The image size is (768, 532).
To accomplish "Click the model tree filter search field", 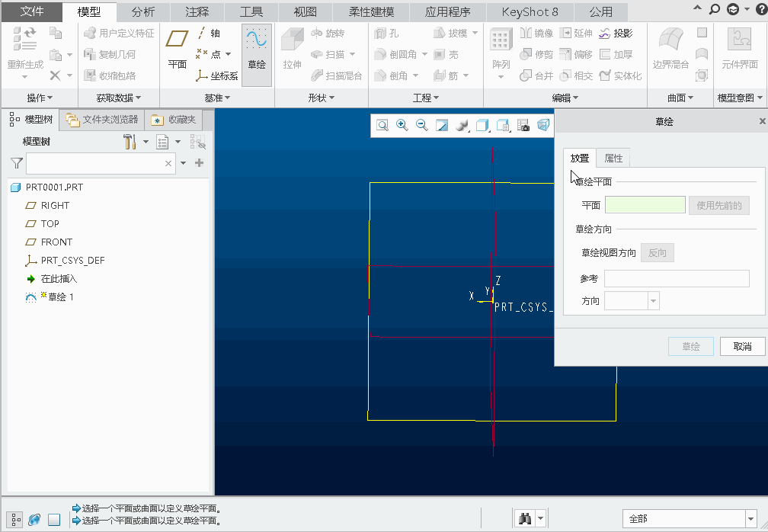I will (101, 163).
